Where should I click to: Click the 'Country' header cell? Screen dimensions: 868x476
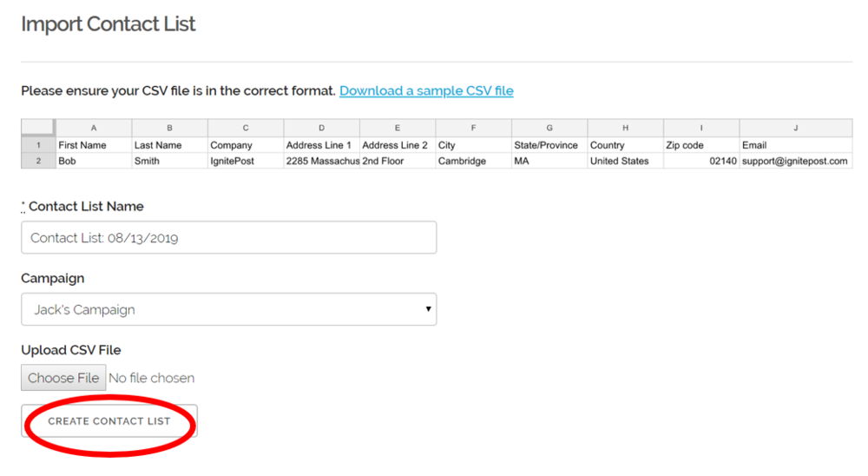click(625, 145)
